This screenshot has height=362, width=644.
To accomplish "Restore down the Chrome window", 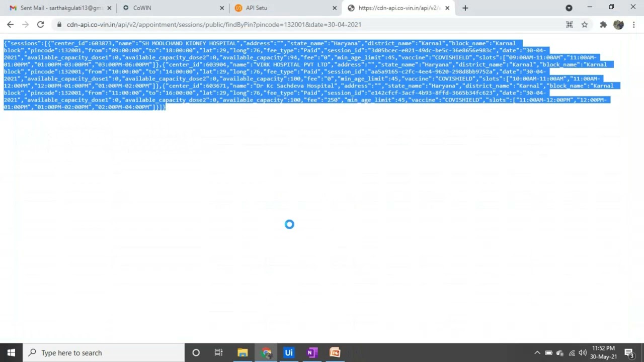I will coord(611,7).
